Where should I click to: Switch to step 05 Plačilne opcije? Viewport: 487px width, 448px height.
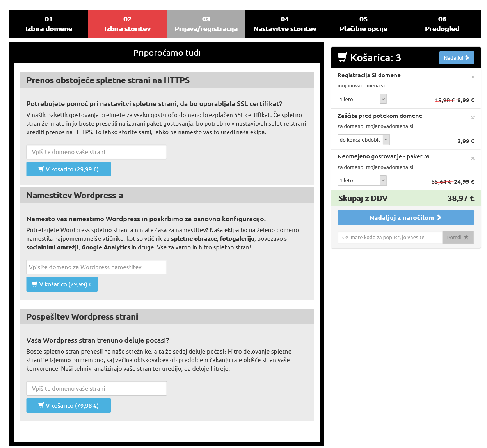(363, 24)
